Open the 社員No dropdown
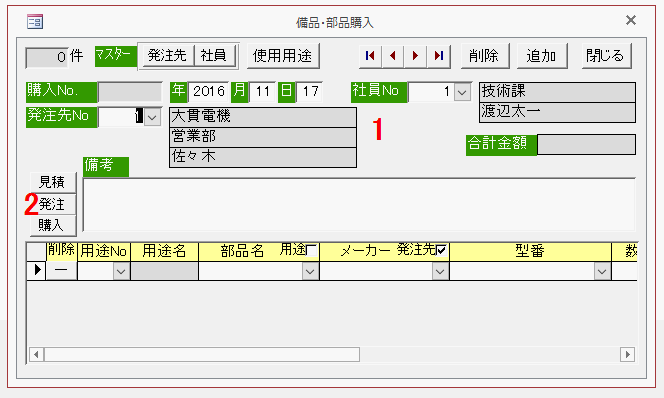The width and height of the screenshot is (664, 398). pyautogui.click(x=462, y=92)
